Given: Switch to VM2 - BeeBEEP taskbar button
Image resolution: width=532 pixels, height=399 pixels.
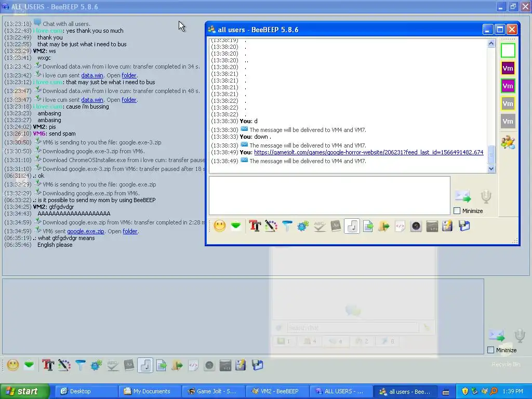Looking at the screenshot, I should coord(277,391).
